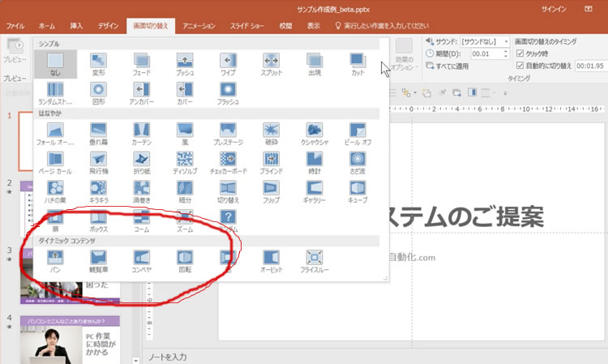Apply the コンベヤ transition

142,262
